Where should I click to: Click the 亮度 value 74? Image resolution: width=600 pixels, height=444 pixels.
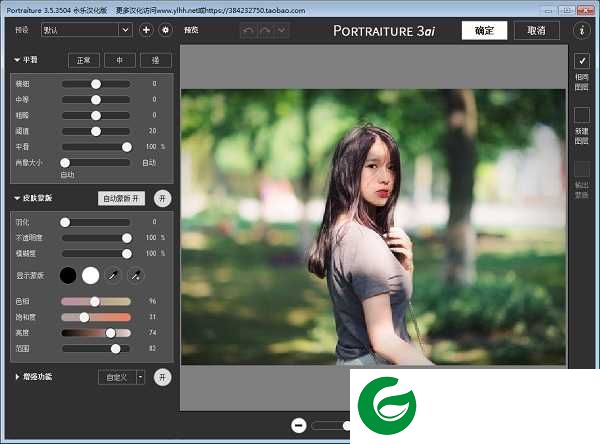tap(153, 333)
